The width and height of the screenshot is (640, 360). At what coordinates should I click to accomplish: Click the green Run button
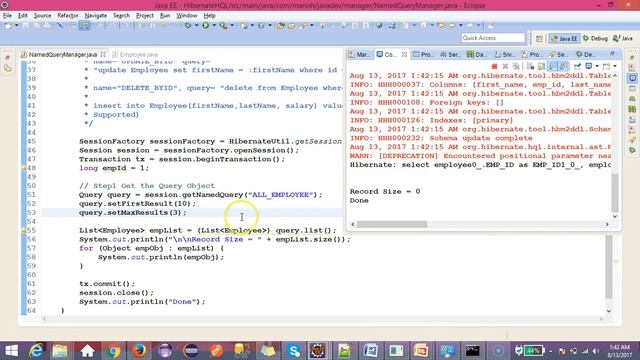205,25
